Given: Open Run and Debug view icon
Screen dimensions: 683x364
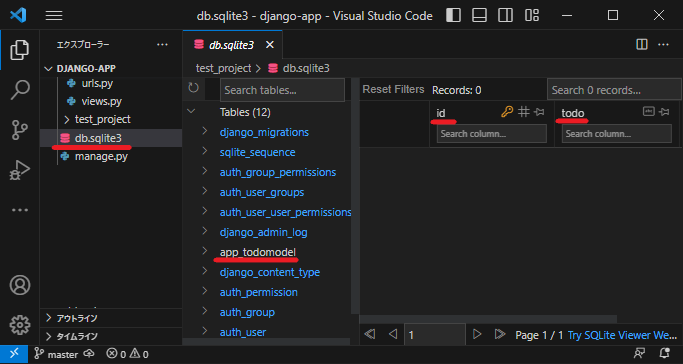Looking at the screenshot, I should (20, 170).
